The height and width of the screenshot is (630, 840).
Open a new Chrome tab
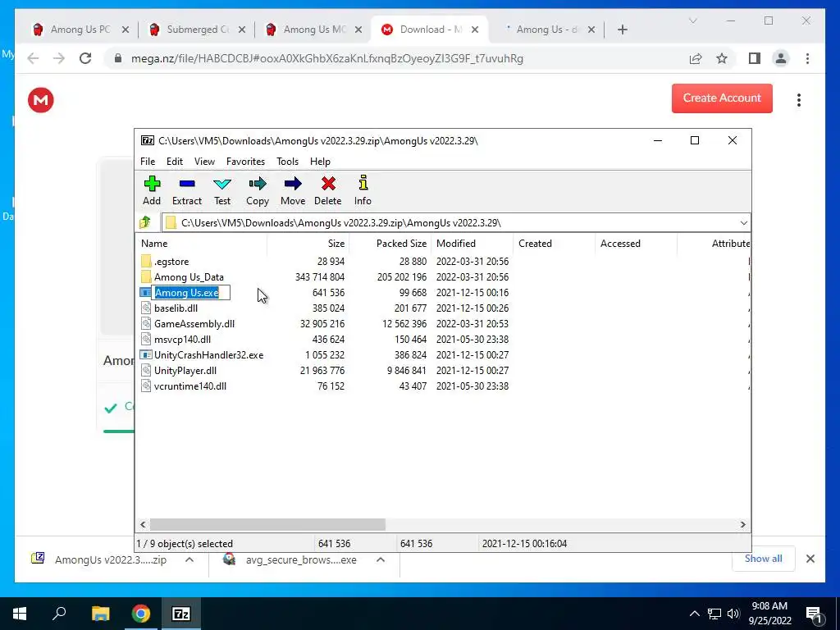tap(622, 30)
